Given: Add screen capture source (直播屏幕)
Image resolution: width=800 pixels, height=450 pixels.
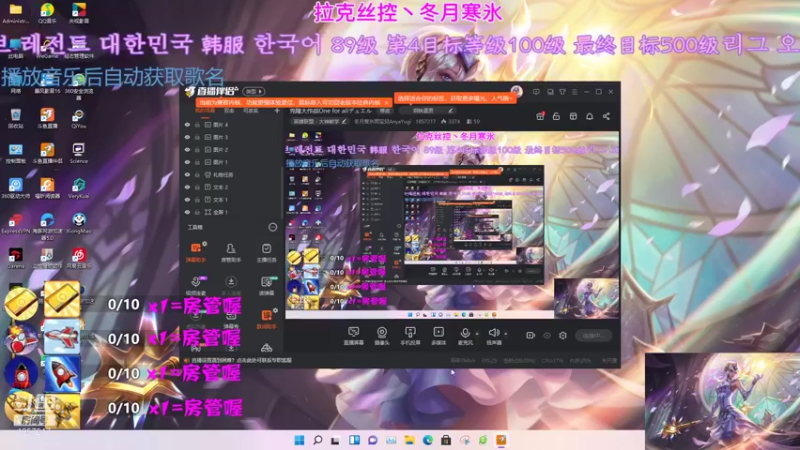Looking at the screenshot, I should point(353,336).
